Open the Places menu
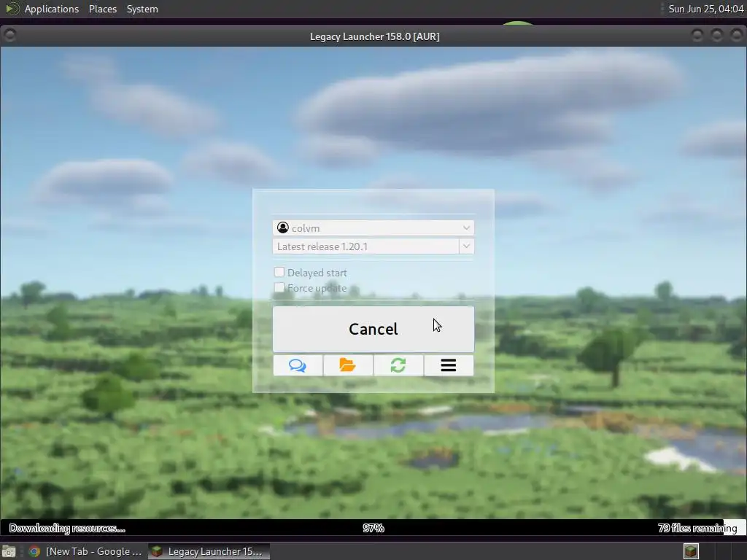Screen dimensions: 747x560 click(103, 9)
